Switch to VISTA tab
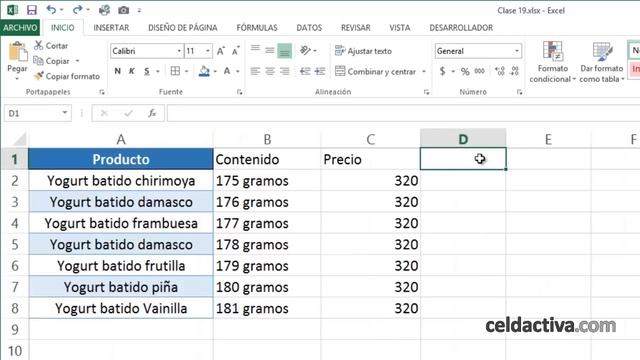Viewport: 640px width, 360px height. [x=400, y=28]
